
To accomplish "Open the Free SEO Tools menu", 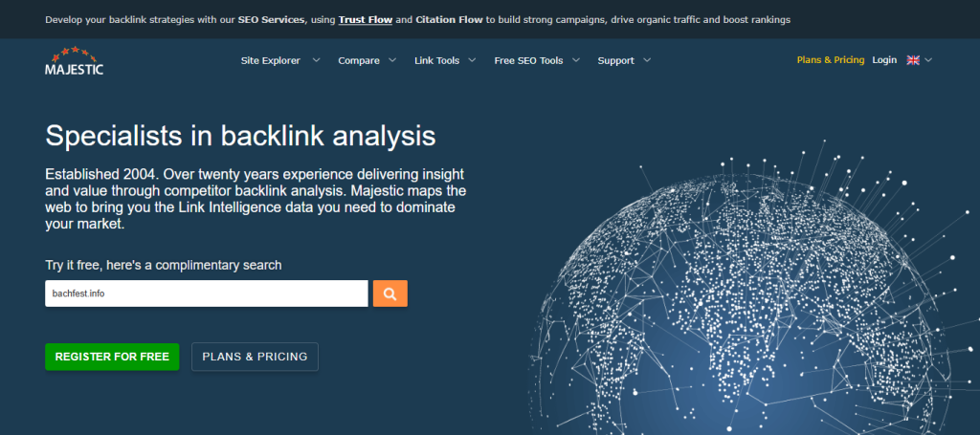I will coord(528,60).
